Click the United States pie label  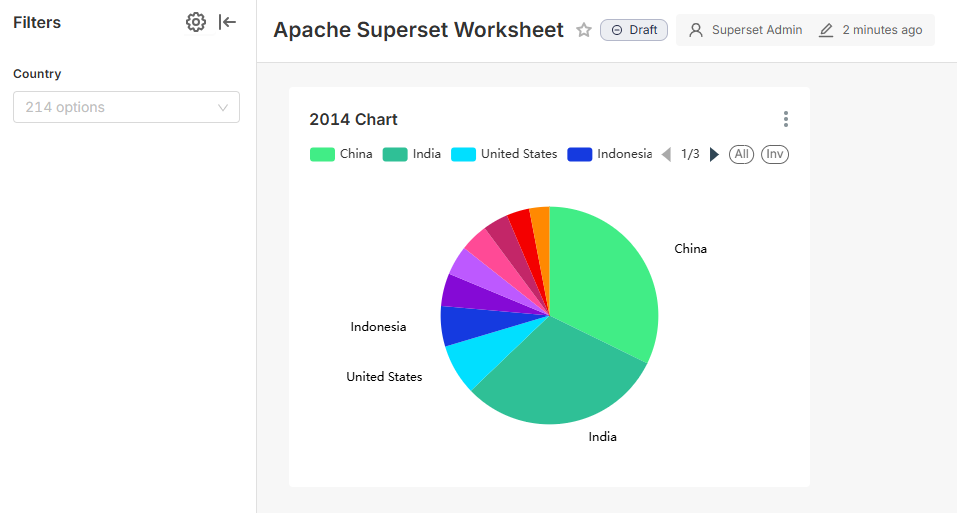click(x=385, y=377)
